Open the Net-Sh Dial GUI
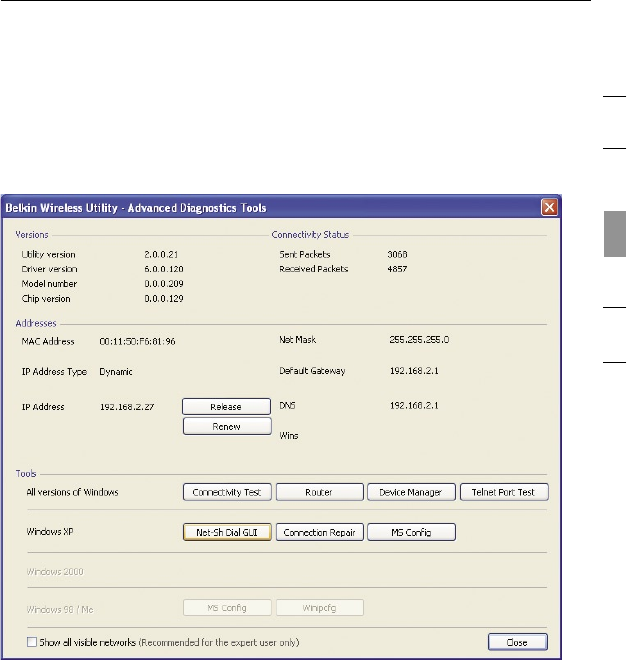 228,532
